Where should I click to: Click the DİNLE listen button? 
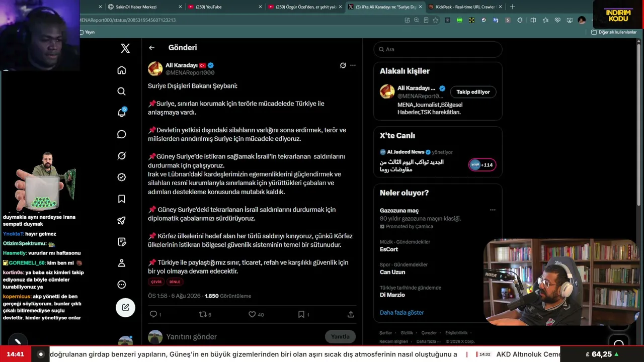(x=175, y=282)
